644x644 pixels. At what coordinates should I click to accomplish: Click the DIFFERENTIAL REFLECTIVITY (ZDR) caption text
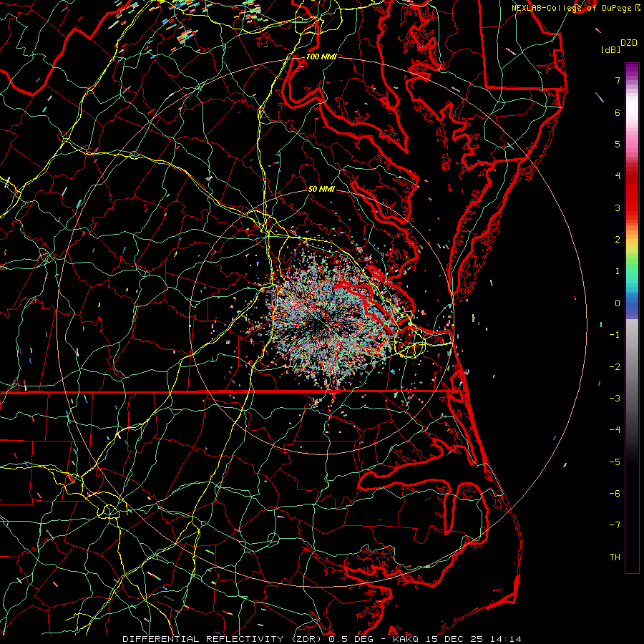[223, 639]
